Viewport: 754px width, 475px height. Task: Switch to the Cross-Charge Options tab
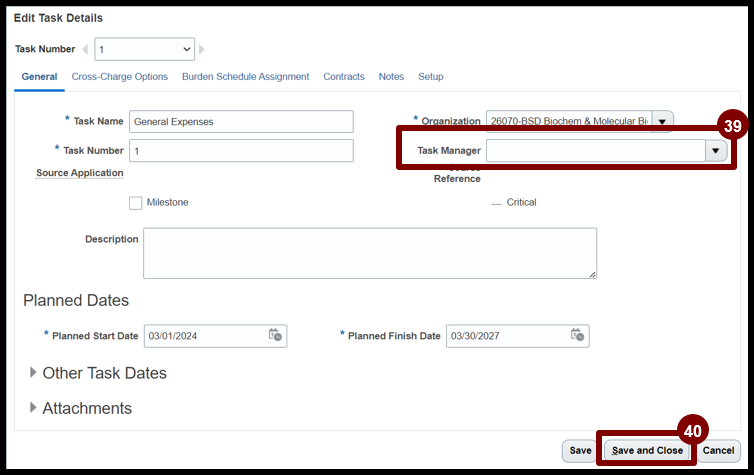click(119, 77)
